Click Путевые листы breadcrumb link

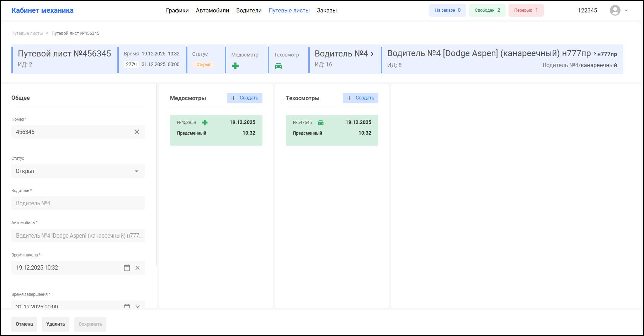[27, 33]
